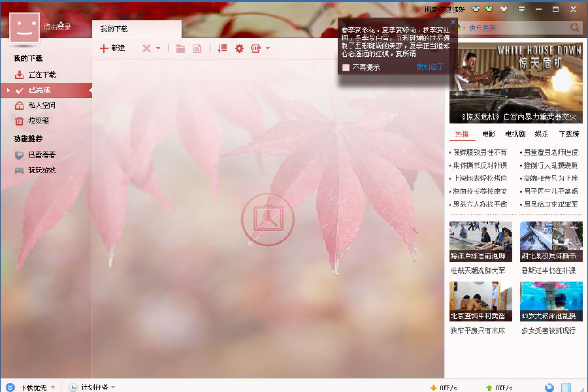
Task: Click the VIP acceleration toolbar icon
Action: point(257,48)
